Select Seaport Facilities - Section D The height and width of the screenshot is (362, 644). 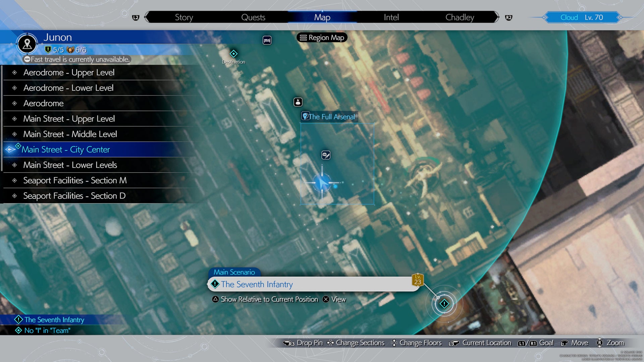pyautogui.click(x=74, y=196)
